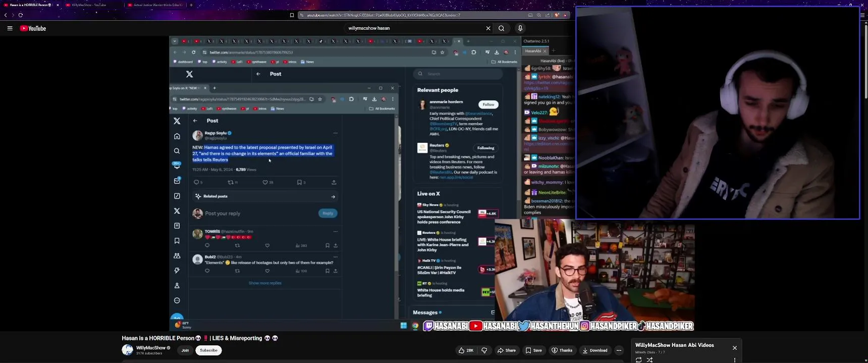This screenshot has height=363, width=868.
Task: Open playlist panel three-dot options menu
Action: click(x=735, y=359)
